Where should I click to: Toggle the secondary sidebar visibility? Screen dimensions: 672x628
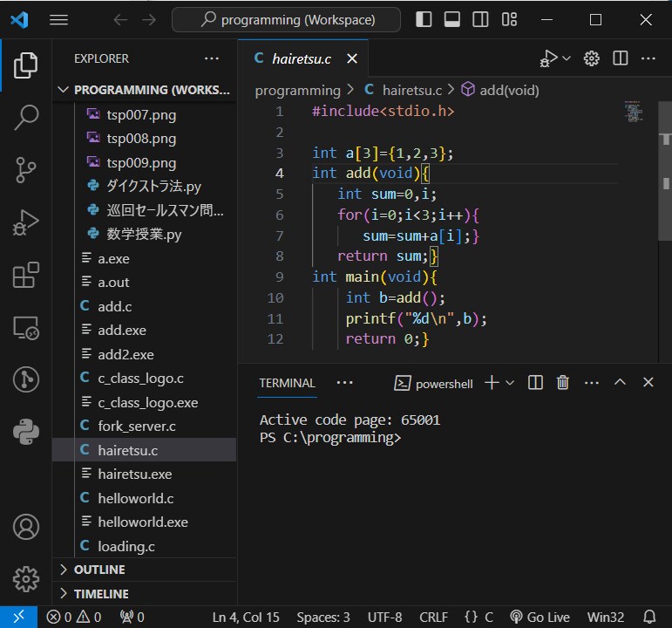480,20
